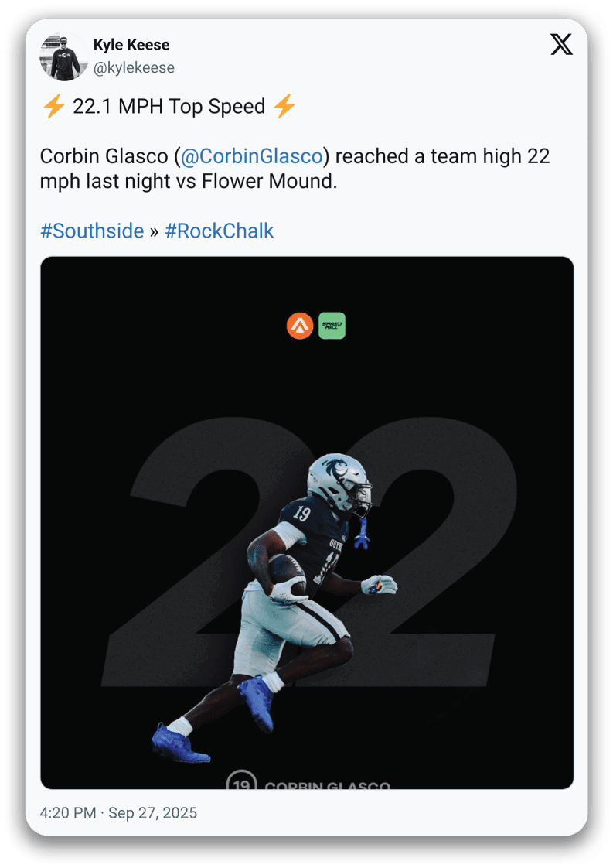Follow the #Southside hashtag

[x=92, y=231]
